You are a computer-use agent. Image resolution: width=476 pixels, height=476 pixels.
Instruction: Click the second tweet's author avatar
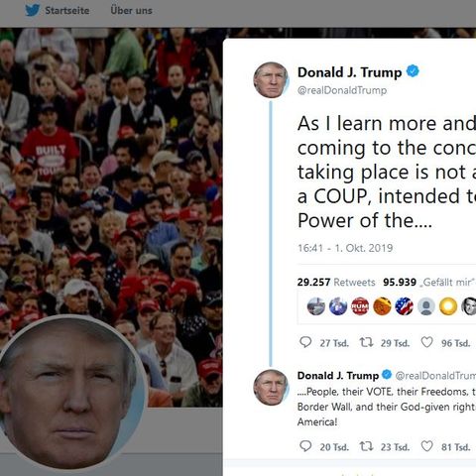tap(271, 388)
